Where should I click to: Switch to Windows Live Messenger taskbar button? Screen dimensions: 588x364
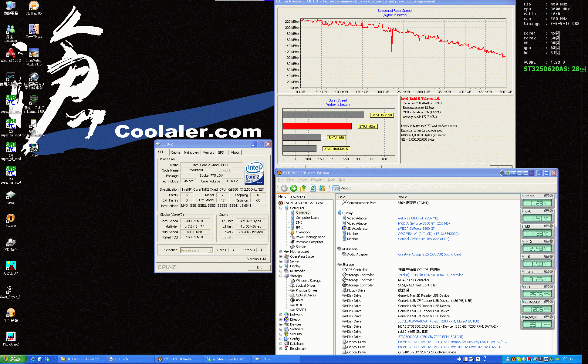pyautogui.click(x=228, y=359)
